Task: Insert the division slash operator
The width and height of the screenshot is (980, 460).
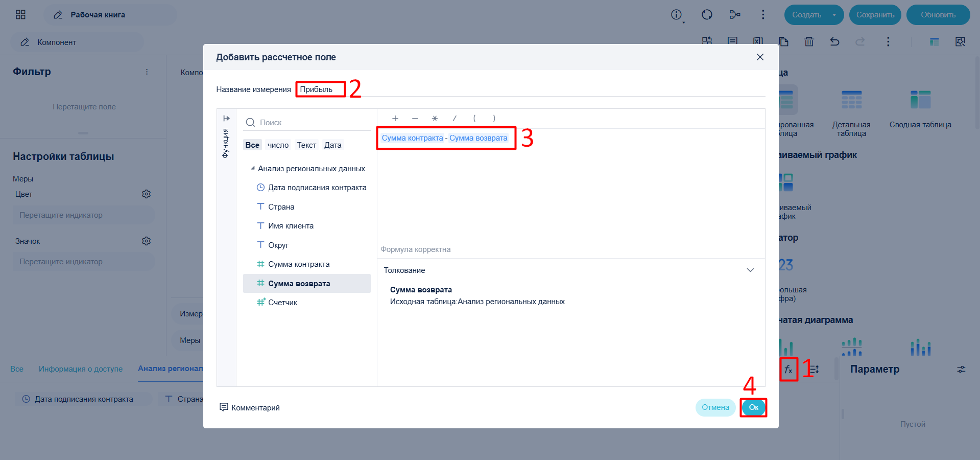Action: 455,118
